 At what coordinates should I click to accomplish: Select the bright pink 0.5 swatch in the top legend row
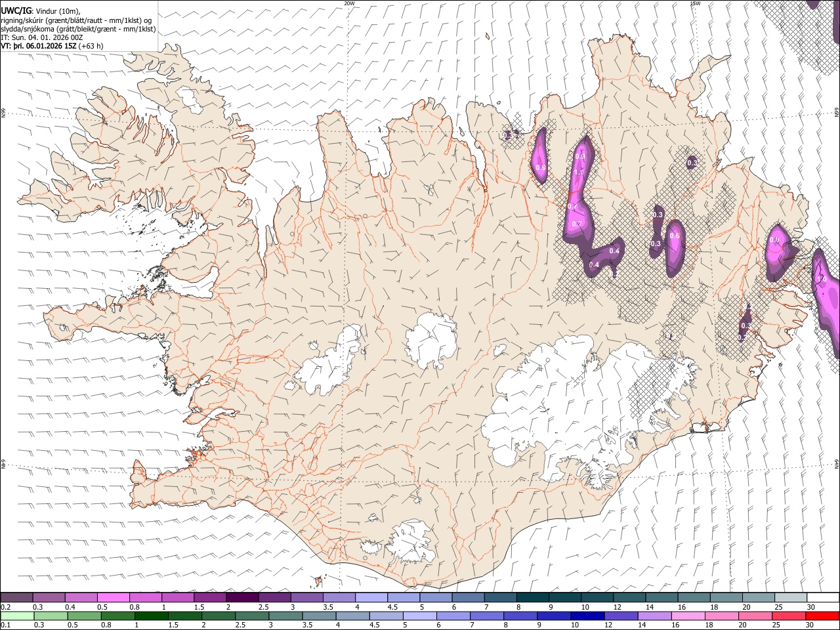(x=113, y=598)
